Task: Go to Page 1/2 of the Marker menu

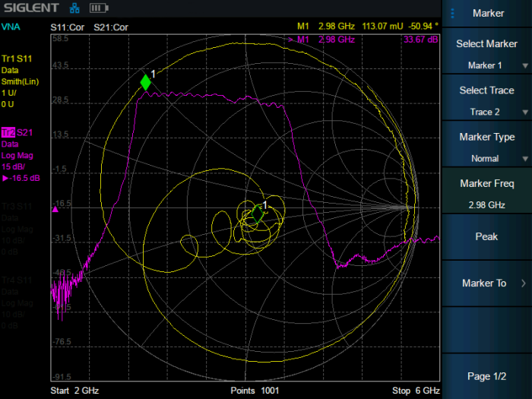Action: click(486, 376)
